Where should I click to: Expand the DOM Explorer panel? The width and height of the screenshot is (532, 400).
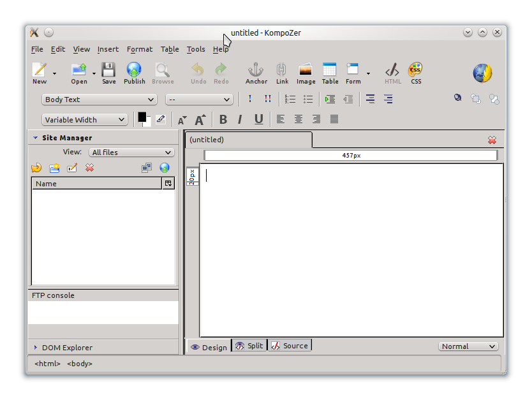(35, 348)
